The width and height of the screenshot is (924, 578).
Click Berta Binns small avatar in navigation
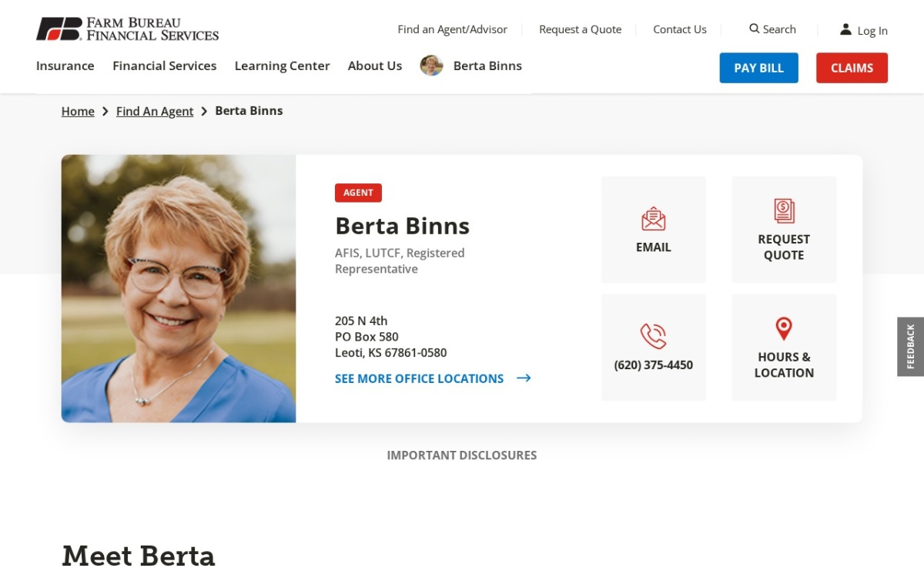432,66
